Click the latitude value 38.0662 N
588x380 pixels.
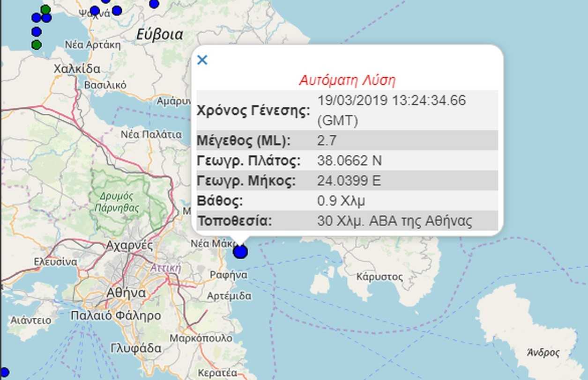tap(349, 161)
